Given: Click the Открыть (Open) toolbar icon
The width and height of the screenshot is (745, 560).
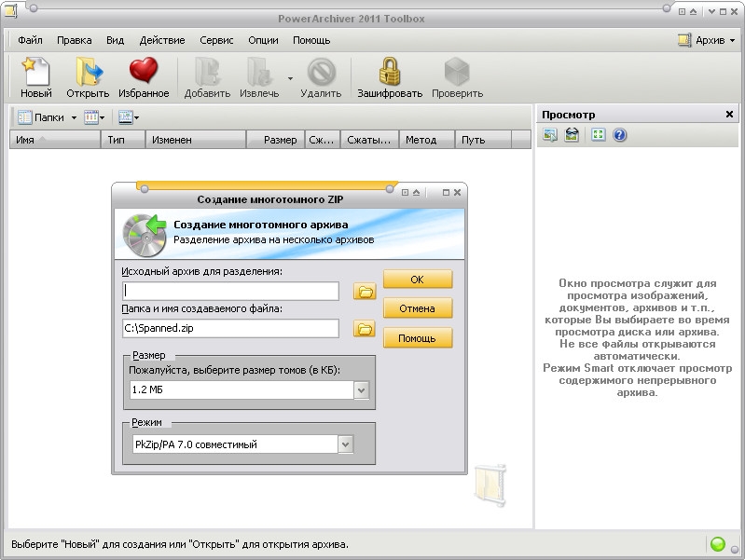Looking at the screenshot, I should click(x=88, y=73).
